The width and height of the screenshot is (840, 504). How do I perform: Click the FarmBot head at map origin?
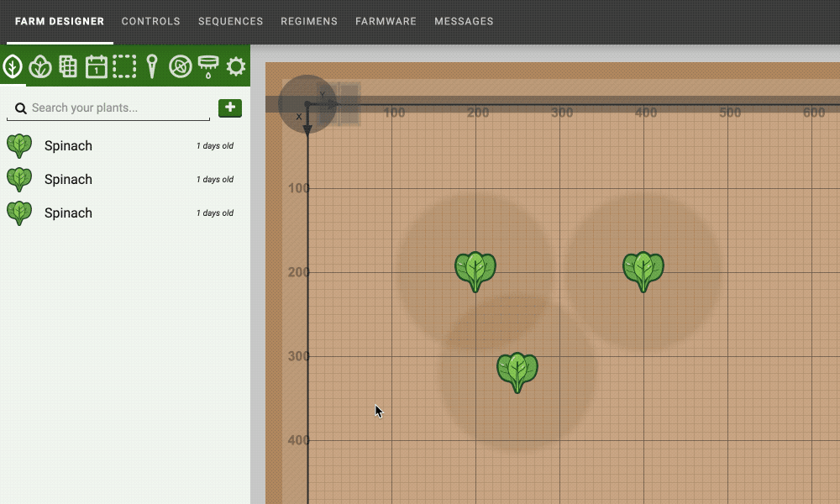pyautogui.click(x=307, y=104)
